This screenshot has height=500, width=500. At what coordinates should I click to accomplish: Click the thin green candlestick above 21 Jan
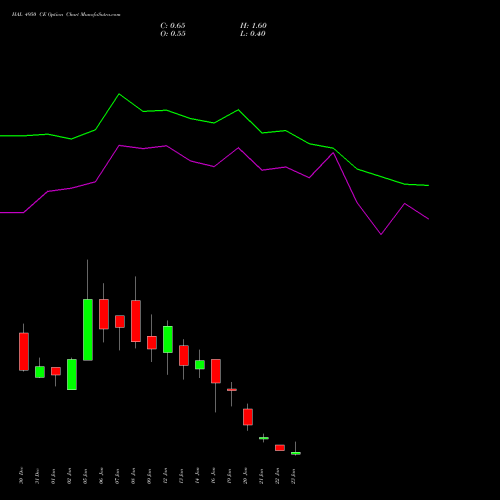(264, 438)
